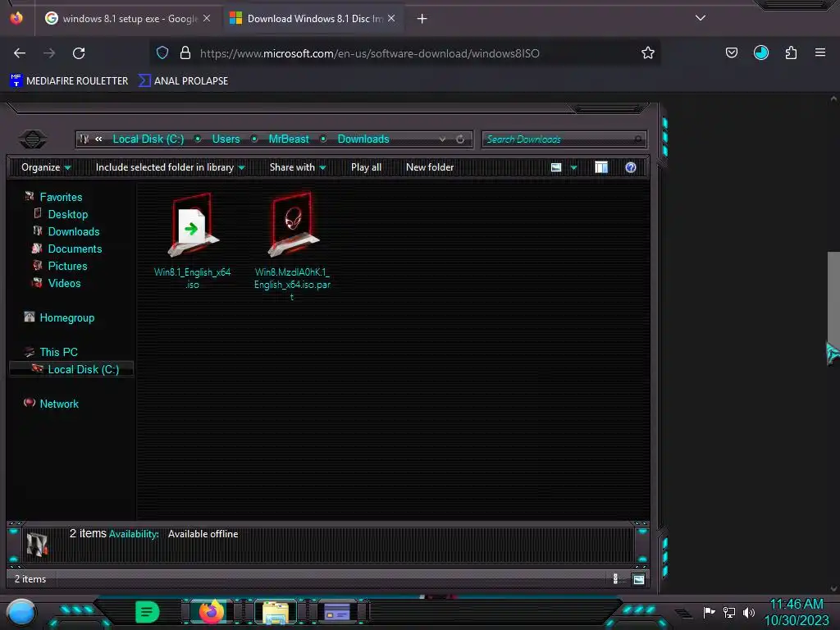Viewport: 840px width, 630px height.
Task: Go forward in Firefox
Action: coord(49,53)
